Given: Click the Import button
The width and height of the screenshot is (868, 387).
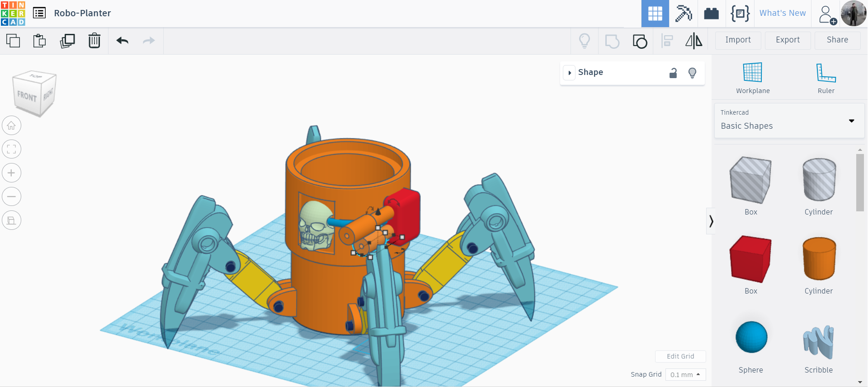Looking at the screenshot, I should (x=738, y=40).
